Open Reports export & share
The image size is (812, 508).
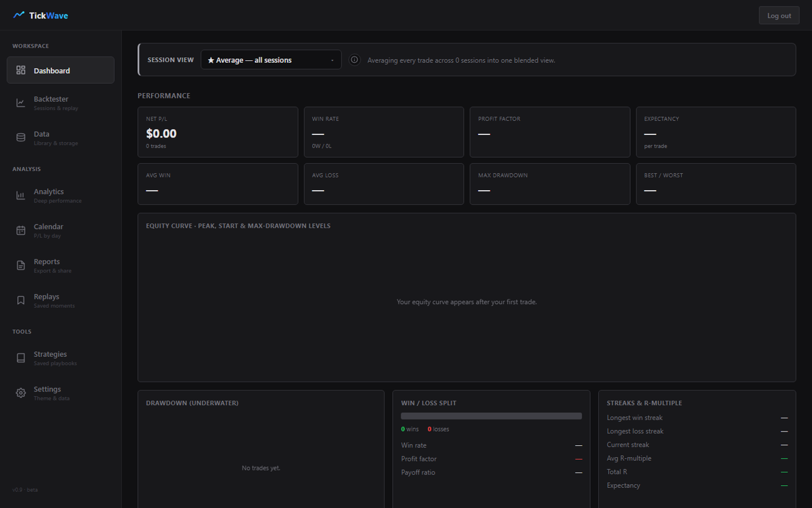click(60, 265)
